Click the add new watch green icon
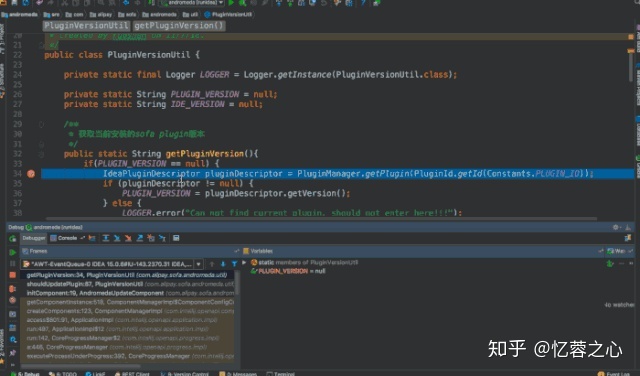The width and height of the screenshot is (640, 376). [x=610, y=264]
